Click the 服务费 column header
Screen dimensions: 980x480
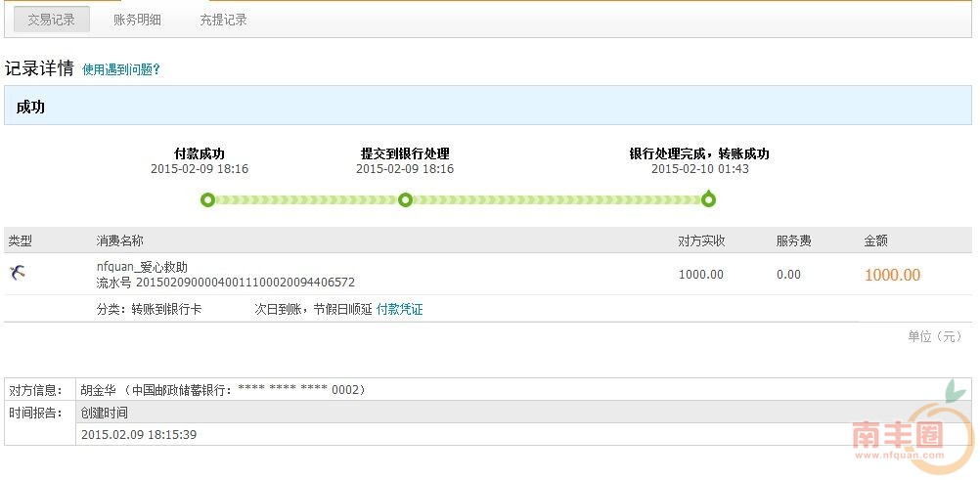793,240
